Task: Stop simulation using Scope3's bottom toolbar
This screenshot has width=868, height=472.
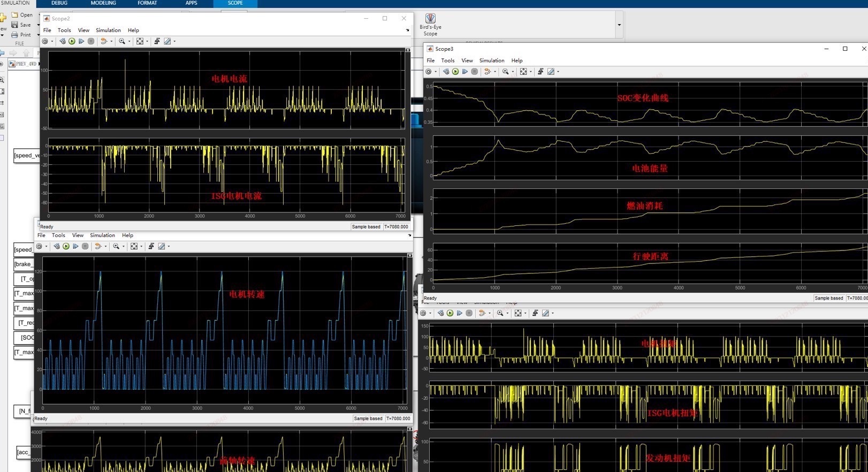Action: (469, 313)
